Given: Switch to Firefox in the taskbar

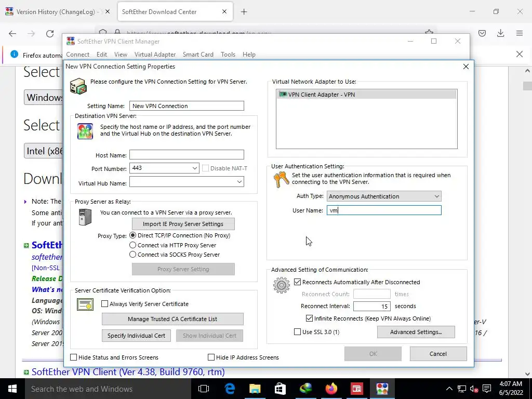Looking at the screenshot, I should (x=331, y=389).
